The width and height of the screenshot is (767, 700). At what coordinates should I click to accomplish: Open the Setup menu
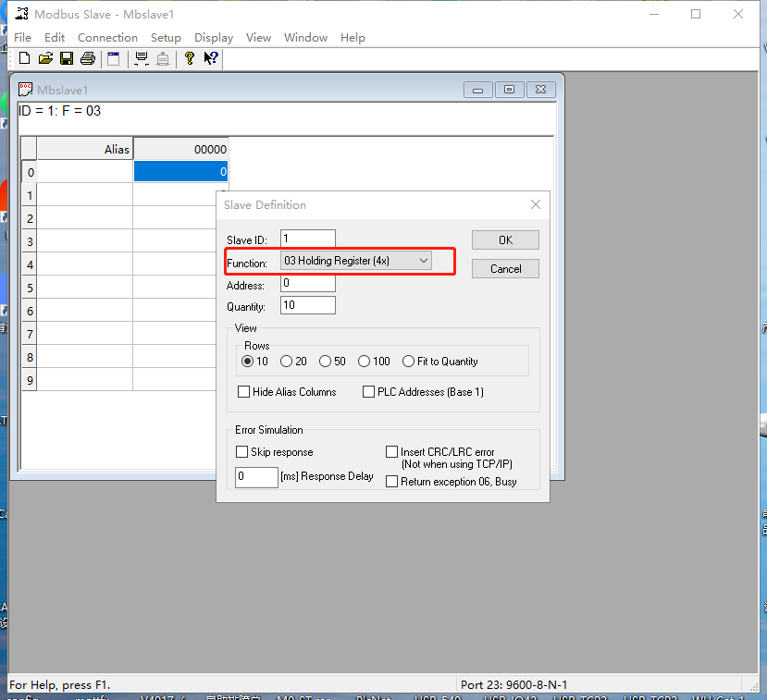coord(166,38)
